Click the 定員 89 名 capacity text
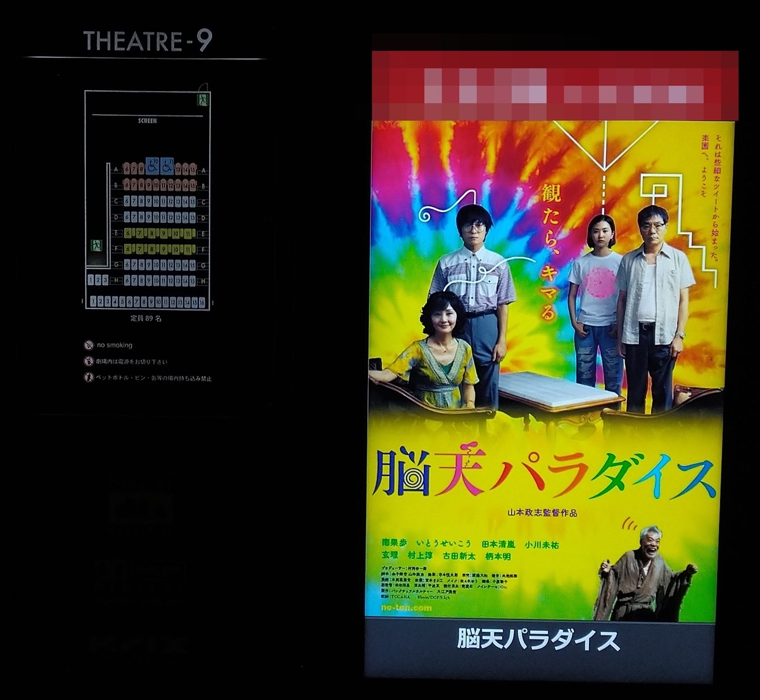This screenshot has width=760, height=700. (146, 318)
